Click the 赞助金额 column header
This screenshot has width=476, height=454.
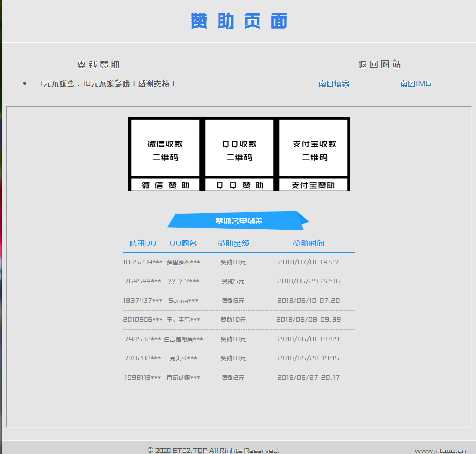point(233,243)
